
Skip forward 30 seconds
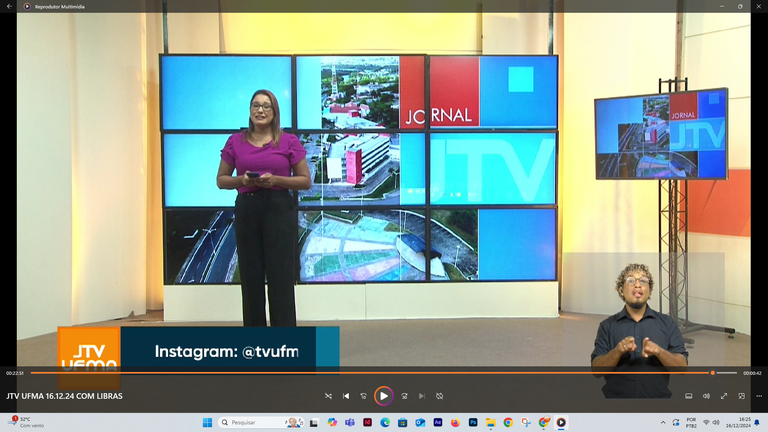[x=404, y=396]
